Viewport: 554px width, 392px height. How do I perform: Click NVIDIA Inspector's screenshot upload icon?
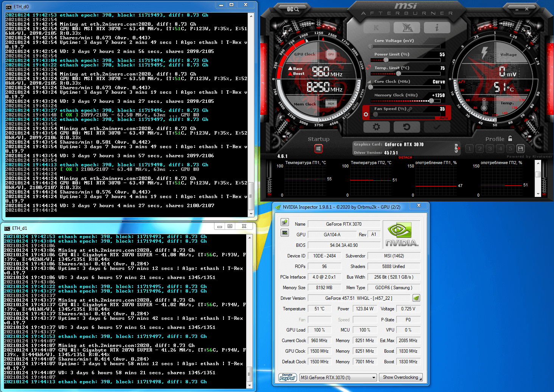tap(285, 222)
